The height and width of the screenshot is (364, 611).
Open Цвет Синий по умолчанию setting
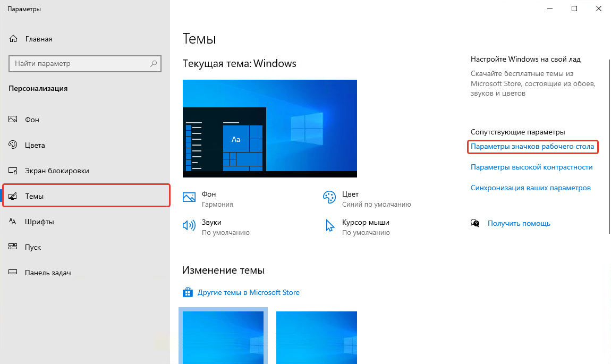(x=367, y=199)
